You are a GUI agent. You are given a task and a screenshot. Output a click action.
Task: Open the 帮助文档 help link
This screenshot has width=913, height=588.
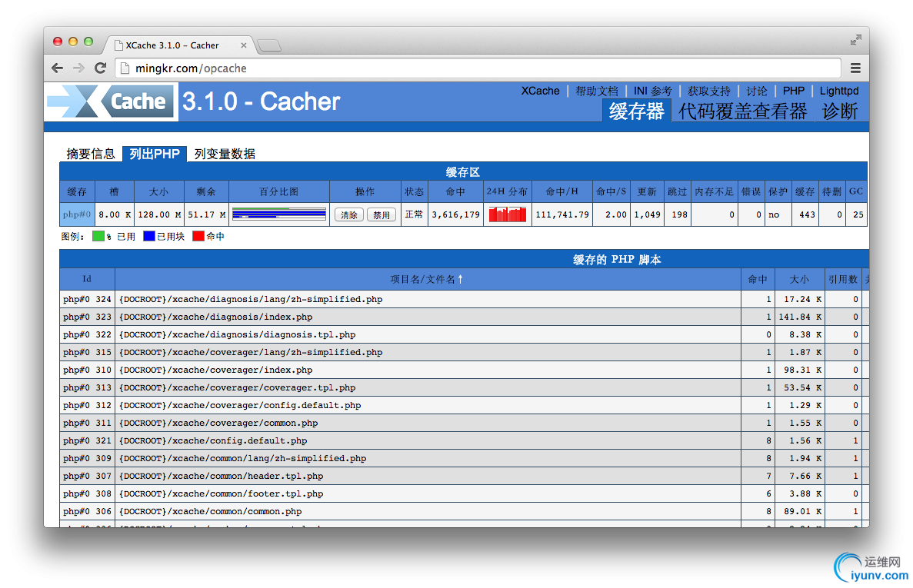click(x=597, y=91)
